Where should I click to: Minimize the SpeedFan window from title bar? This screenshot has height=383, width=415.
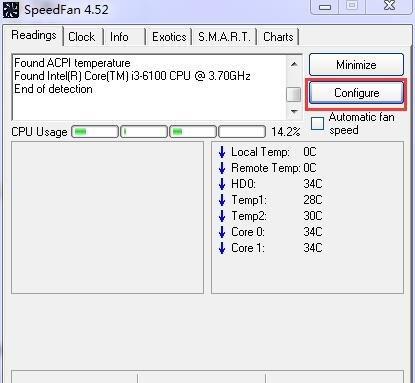coord(325,7)
